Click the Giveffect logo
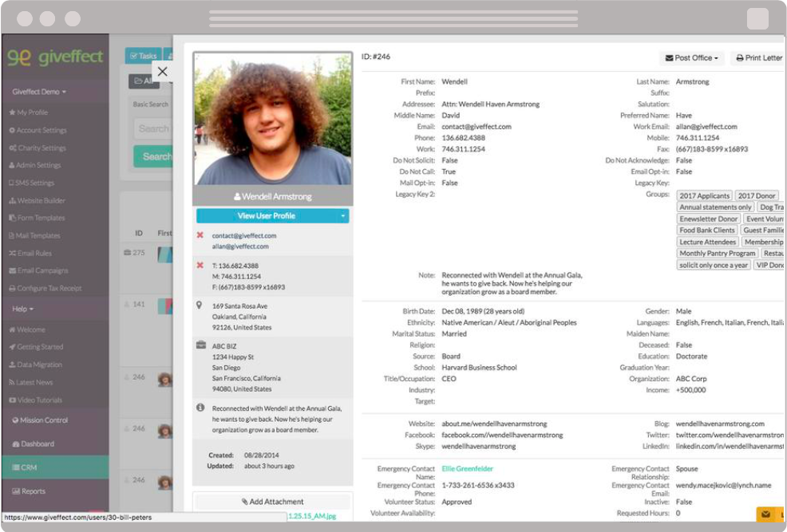This screenshot has width=787, height=532. 55,57
